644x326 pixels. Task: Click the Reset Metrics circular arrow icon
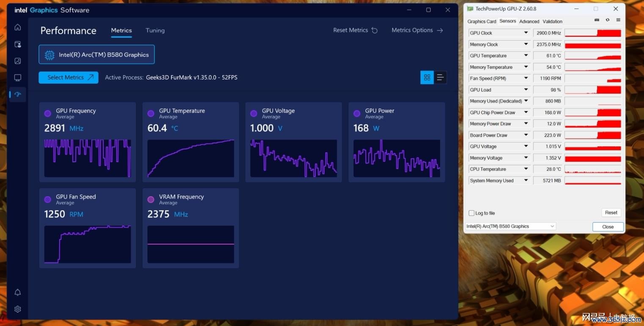(x=374, y=30)
